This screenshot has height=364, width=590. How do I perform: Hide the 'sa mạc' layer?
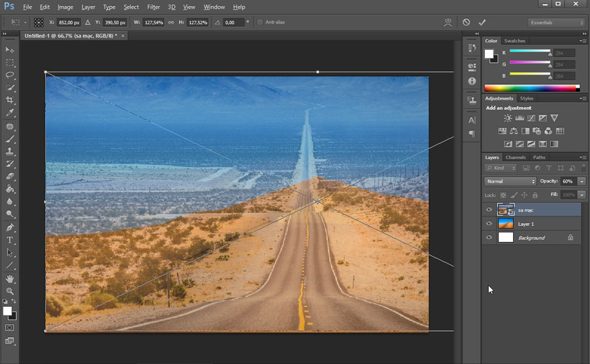pyautogui.click(x=489, y=210)
